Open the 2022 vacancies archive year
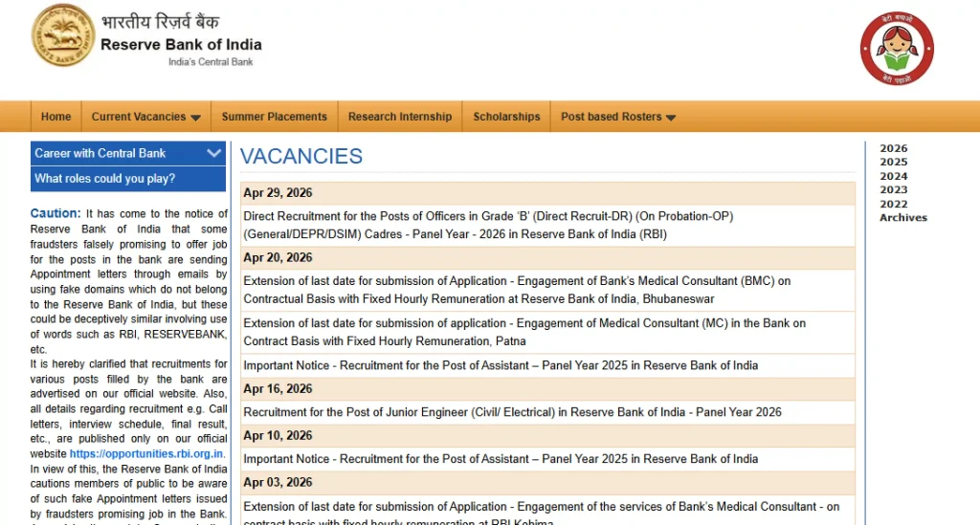 [x=893, y=204]
